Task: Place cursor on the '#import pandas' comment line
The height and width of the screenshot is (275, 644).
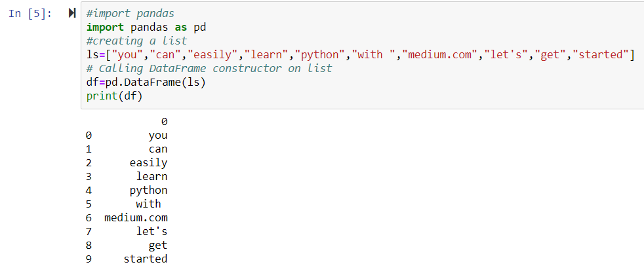Action: coord(131,14)
